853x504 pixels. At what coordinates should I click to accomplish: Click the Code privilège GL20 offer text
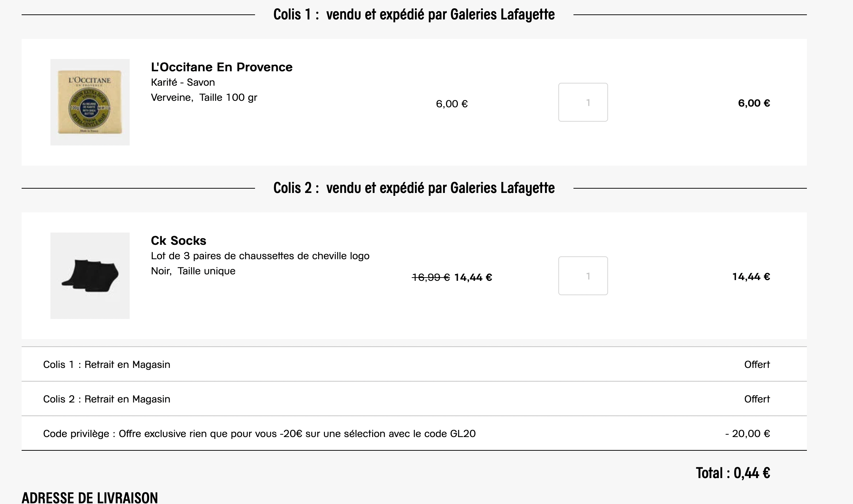[x=259, y=434]
